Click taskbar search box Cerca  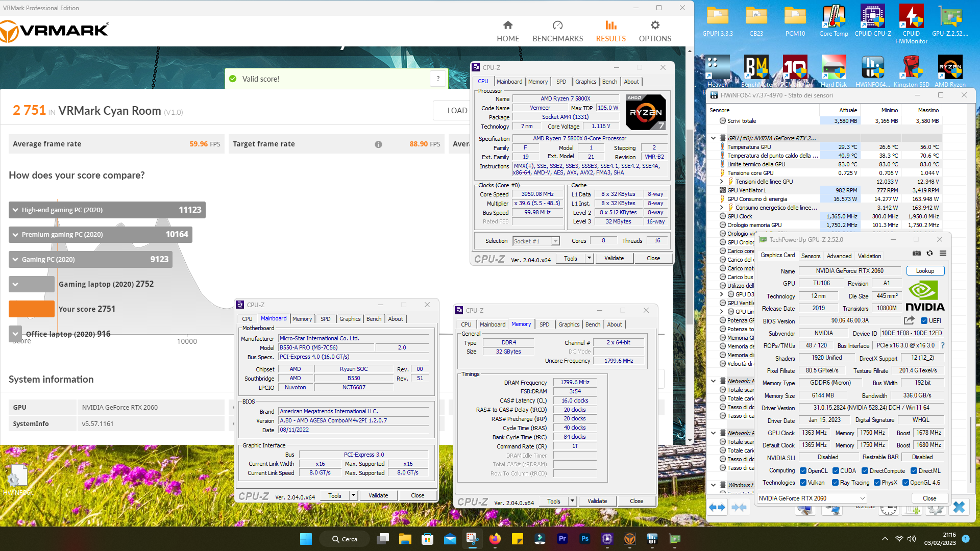pyautogui.click(x=346, y=539)
